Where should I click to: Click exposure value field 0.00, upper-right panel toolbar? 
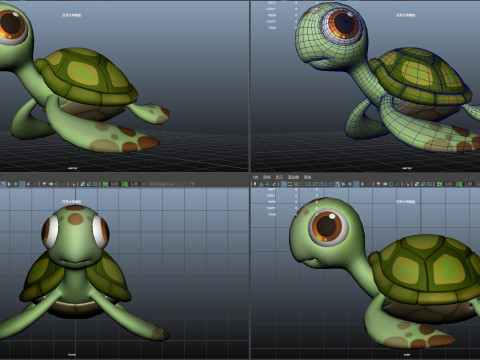(449, 184)
